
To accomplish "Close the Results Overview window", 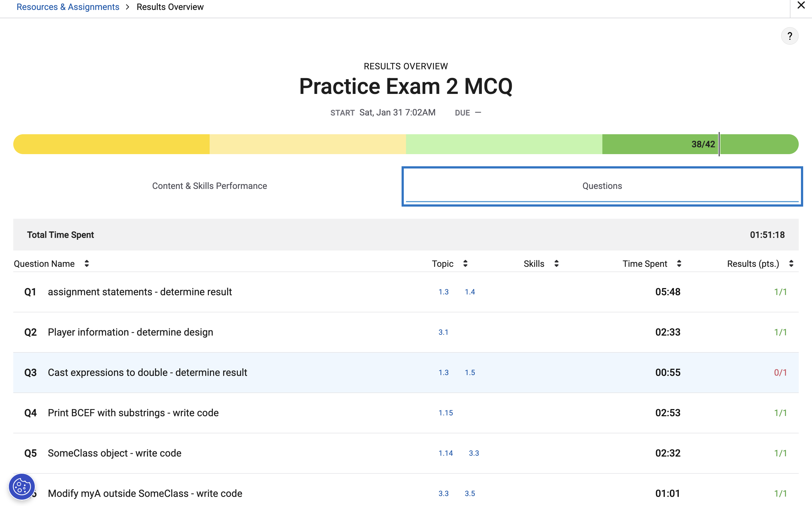I will (801, 5).
